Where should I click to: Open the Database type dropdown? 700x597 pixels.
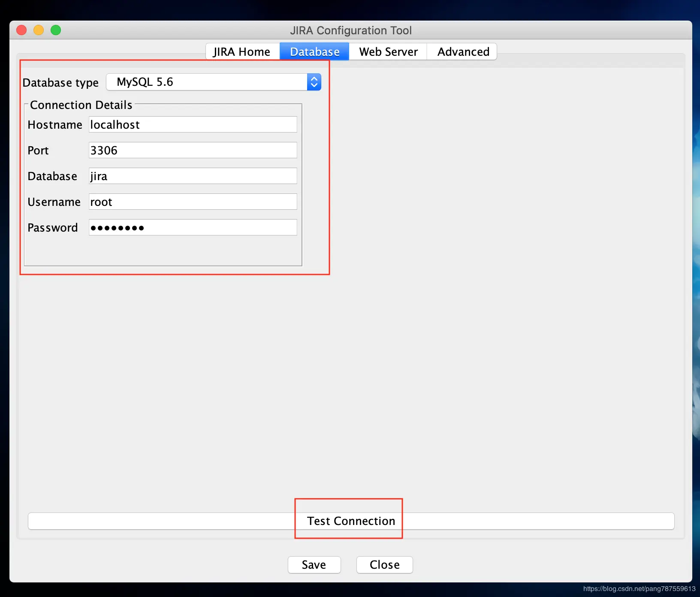click(x=214, y=82)
